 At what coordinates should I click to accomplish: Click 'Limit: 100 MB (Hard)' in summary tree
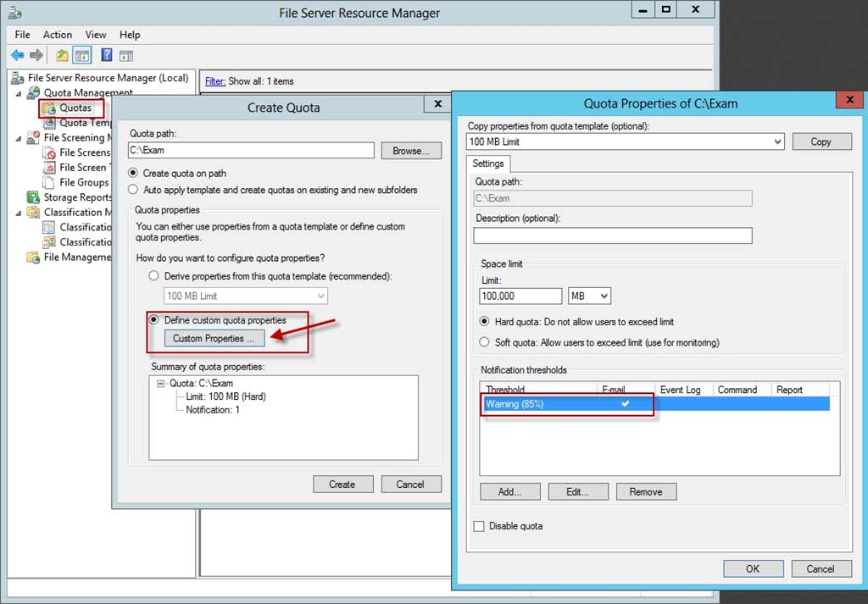point(225,396)
